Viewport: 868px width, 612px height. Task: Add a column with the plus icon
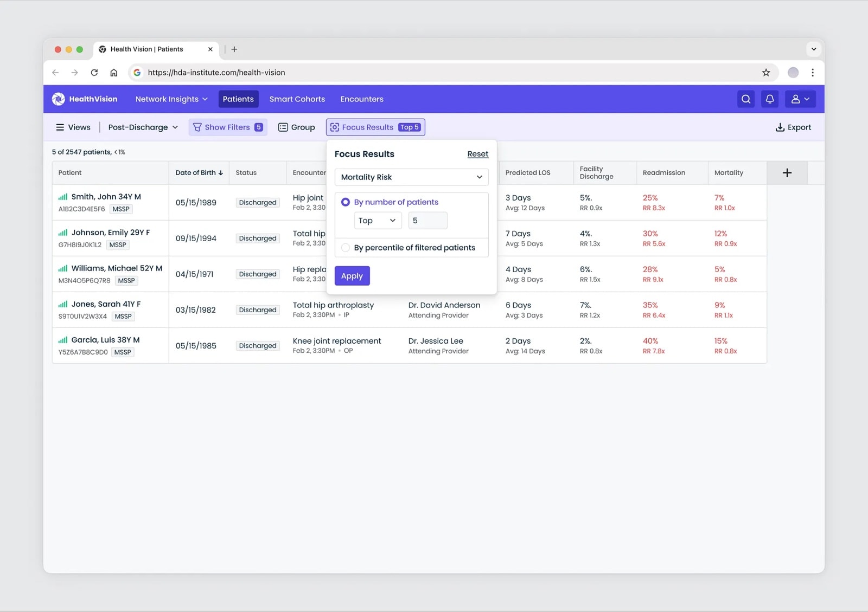787,173
